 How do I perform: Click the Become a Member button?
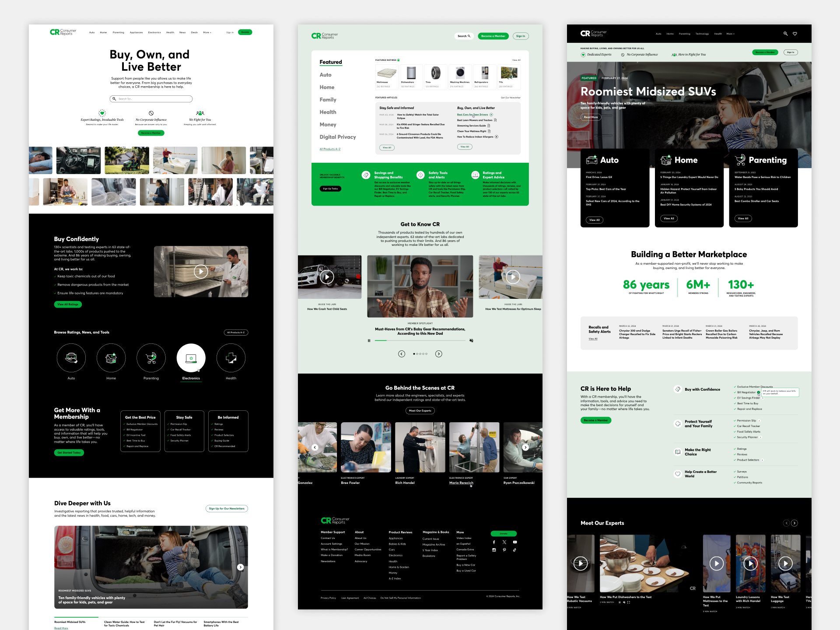[493, 36]
